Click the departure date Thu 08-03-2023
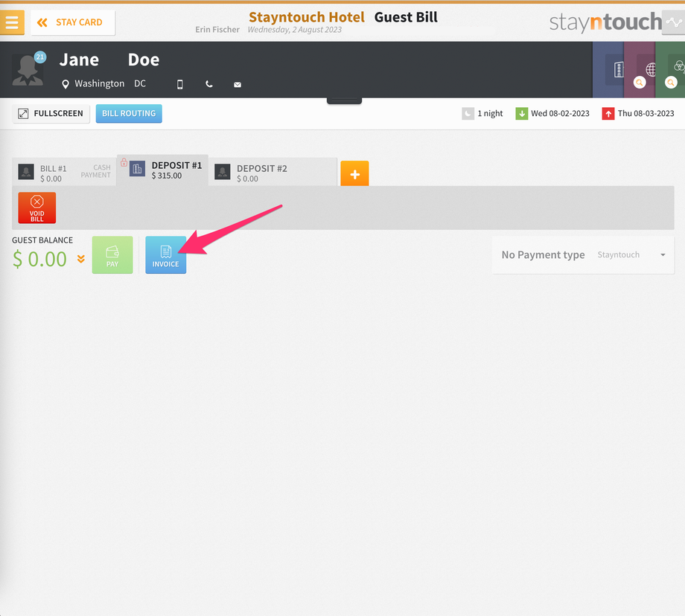 646,114
